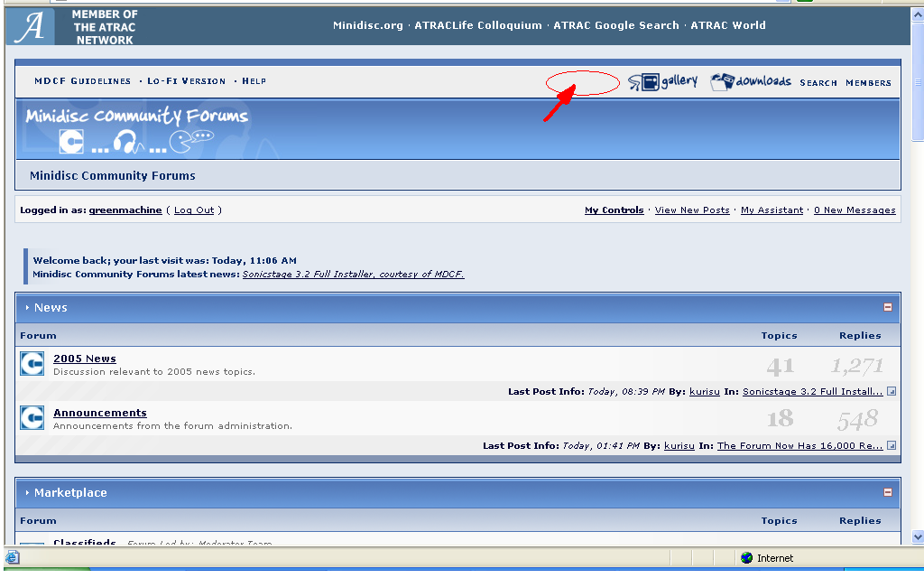This screenshot has width=924, height=578.
Task: Open the Announcements forum
Action: pos(99,413)
